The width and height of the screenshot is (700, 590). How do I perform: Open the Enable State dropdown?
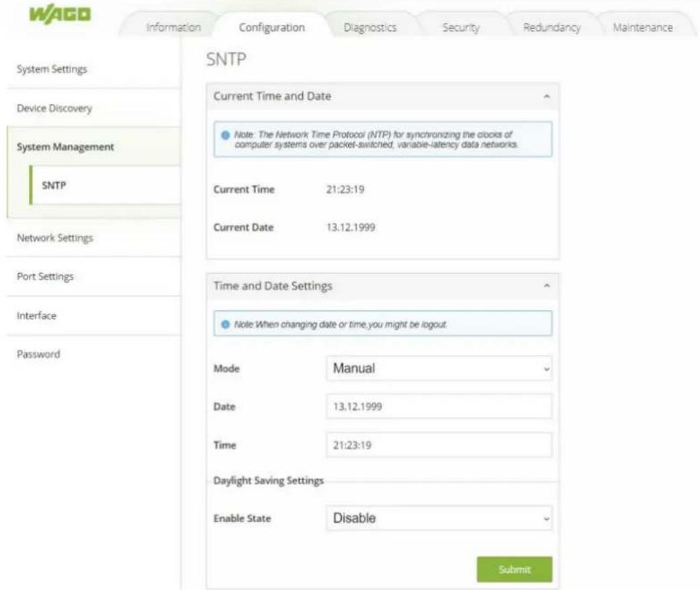pyautogui.click(x=439, y=518)
